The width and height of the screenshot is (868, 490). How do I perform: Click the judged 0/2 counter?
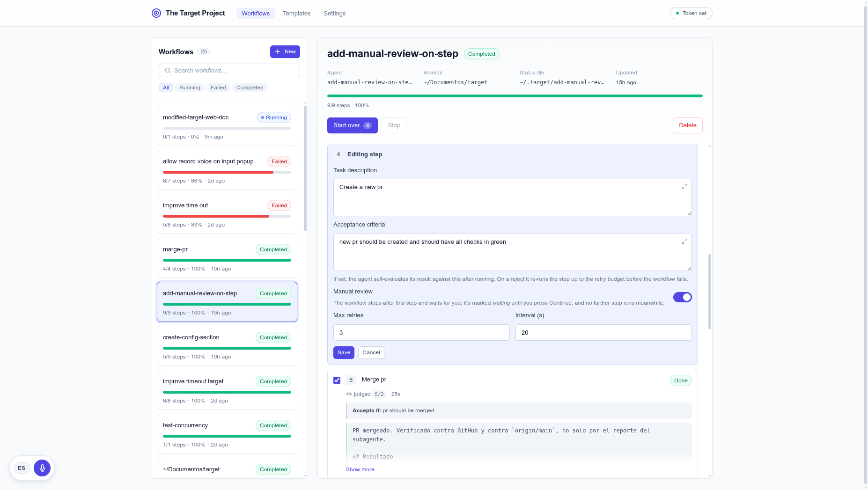[379, 394]
